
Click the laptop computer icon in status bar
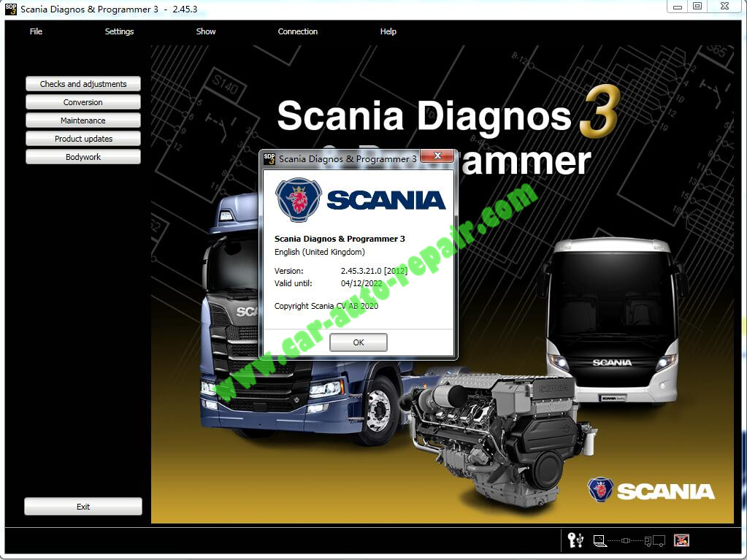coord(599,540)
